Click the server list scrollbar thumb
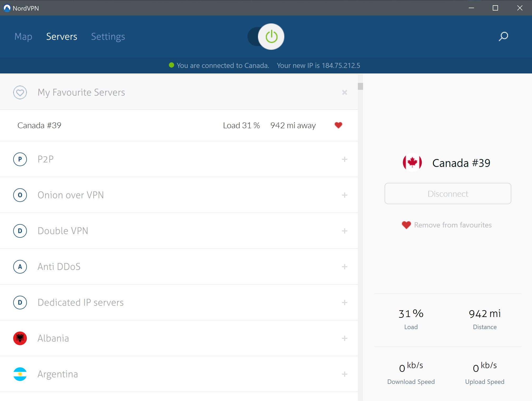 (360, 86)
